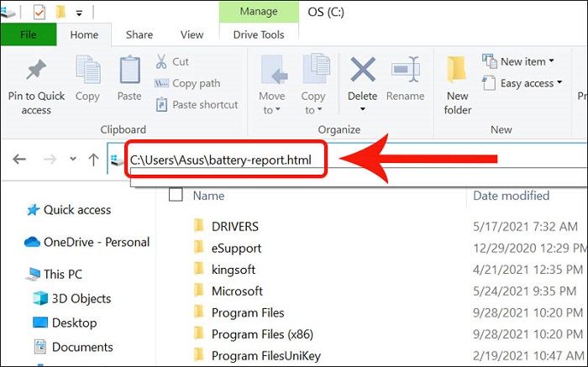The width and height of the screenshot is (588, 367).
Task: Select Documents in the navigation pane
Action: click(81, 347)
